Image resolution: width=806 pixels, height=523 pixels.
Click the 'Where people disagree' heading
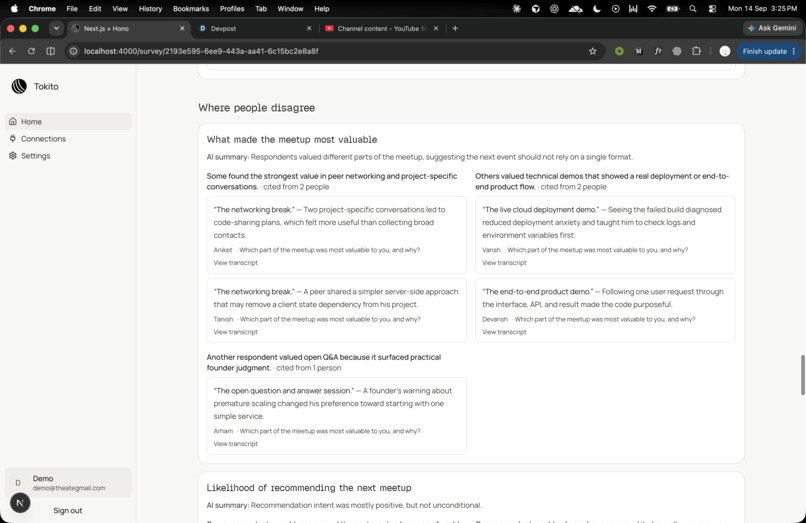(257, 107)
